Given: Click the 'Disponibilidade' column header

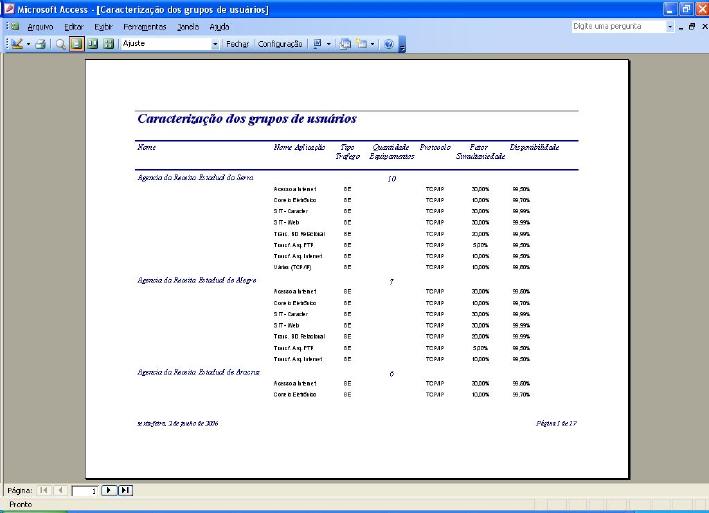Looking at the screenshot, I should tap(534, 147).
